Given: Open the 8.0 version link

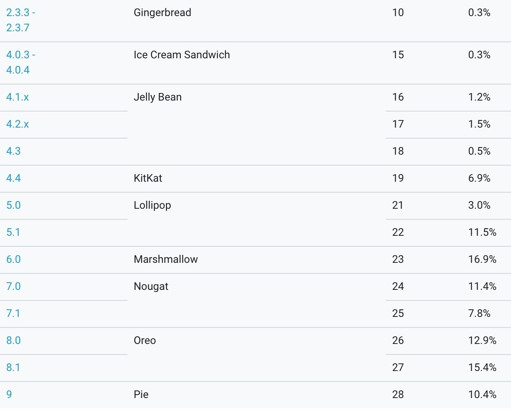Looking at the screenshot, I should coord(13,341).
